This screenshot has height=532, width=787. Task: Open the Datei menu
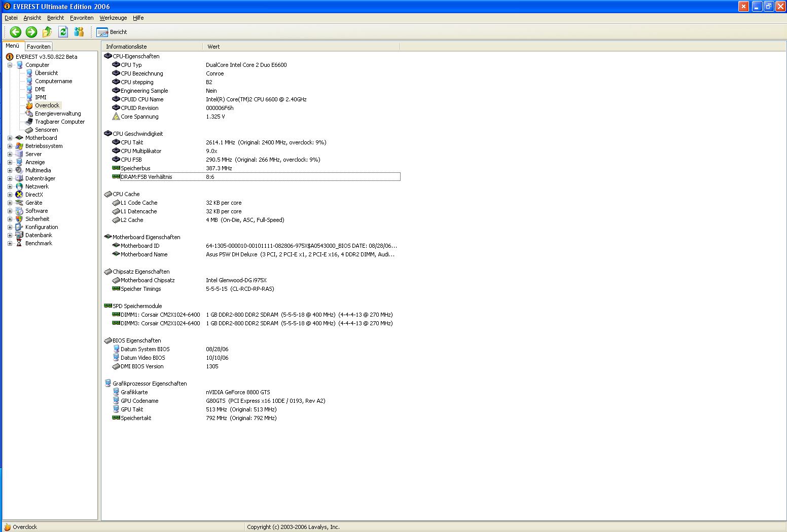click(x=11, y=18)
